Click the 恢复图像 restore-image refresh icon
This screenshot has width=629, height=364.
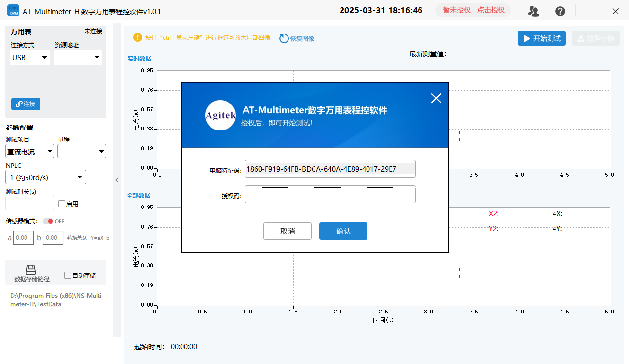[x=284, y=38]
